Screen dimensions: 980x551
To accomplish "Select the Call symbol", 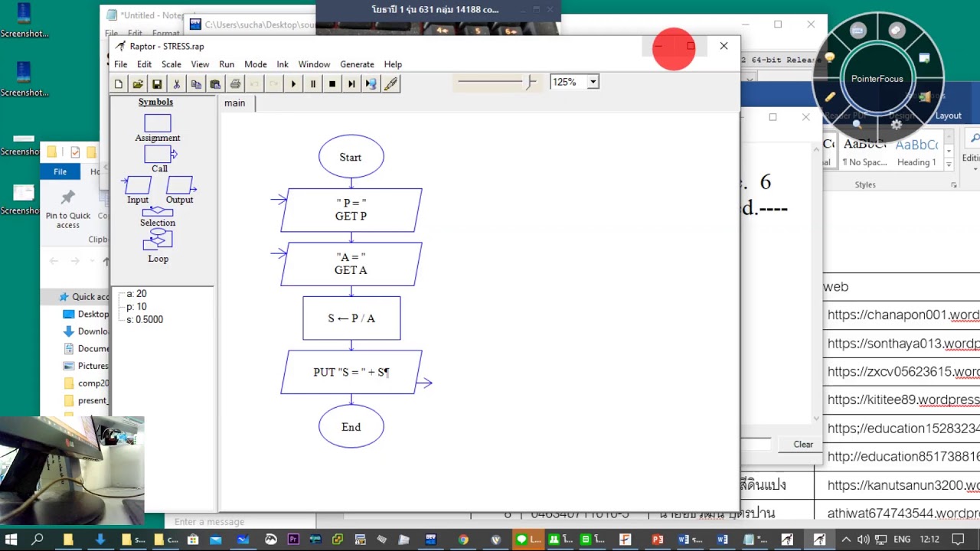I will point(159,159).
